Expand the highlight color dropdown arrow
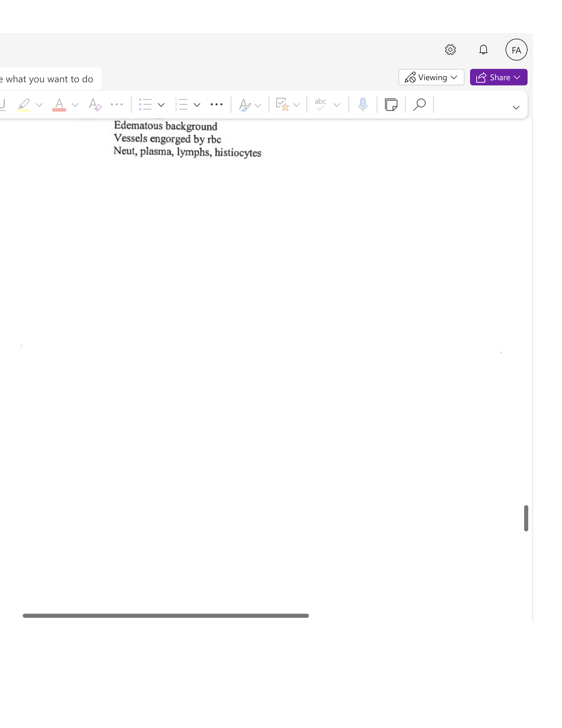Screen dimensions: 562x728 (39, 105)
